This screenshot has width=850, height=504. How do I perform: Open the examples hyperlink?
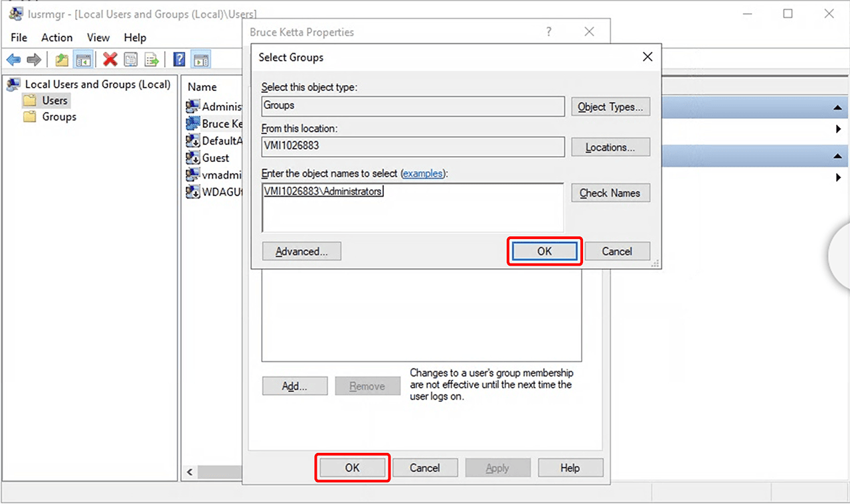point(422,173)
